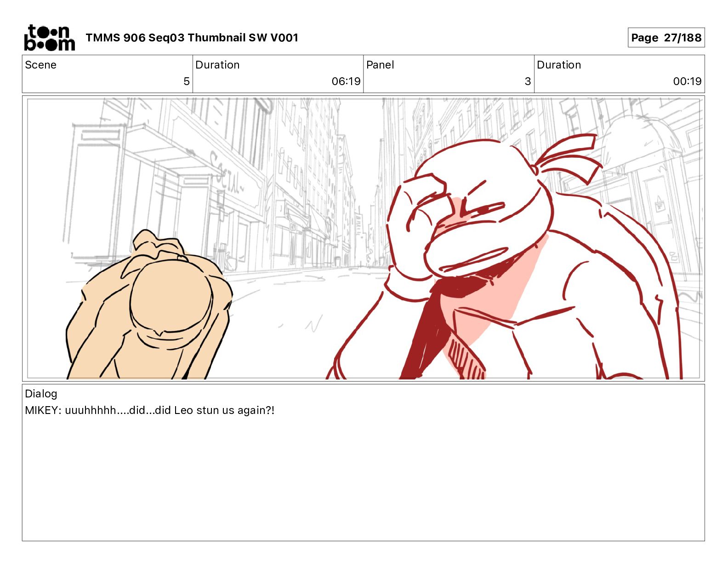Click the Duration label next to Panel
The width and height of the screenshot is (728, 563).
coord(559,65)
